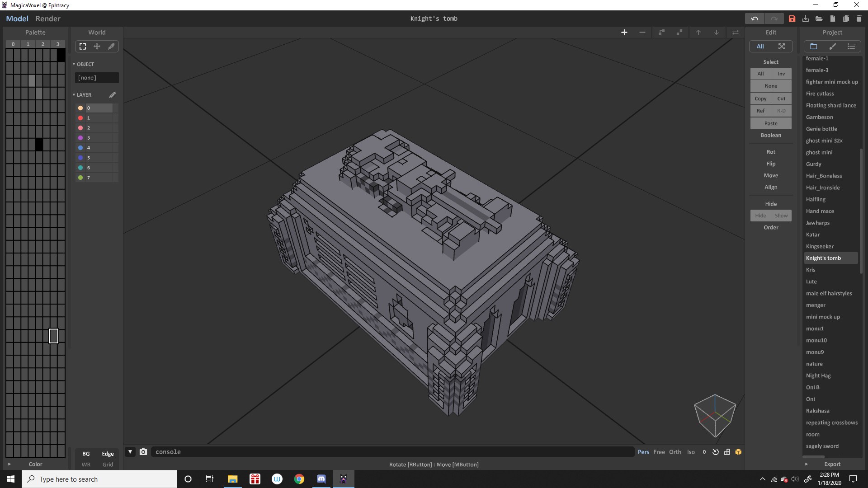868x488 pixels.
Task: Click the grid-layout icon beside the orange cube
Action: tap(727, 452)
